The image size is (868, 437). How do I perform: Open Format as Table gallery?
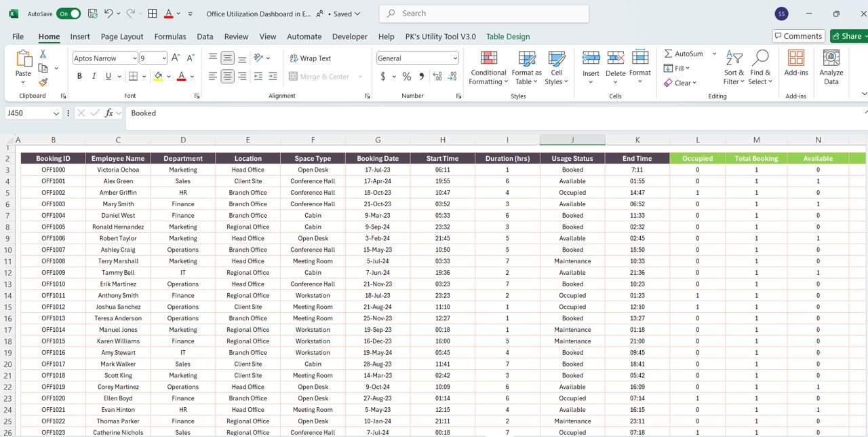coord(526,67)
